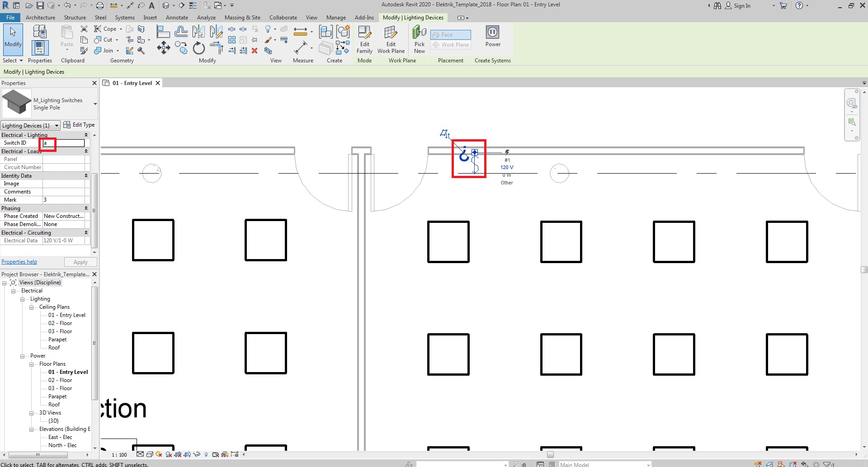Click the flip control above the switch

pos(445,133)
